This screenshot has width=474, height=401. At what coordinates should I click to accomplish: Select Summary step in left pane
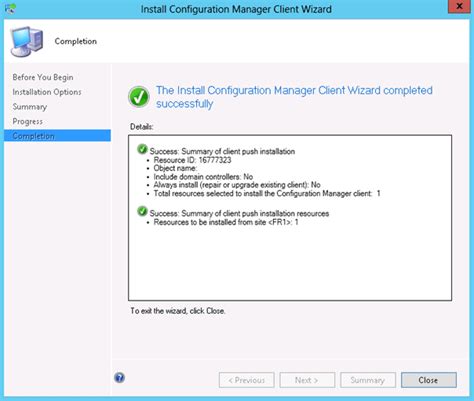pos(30,107)
